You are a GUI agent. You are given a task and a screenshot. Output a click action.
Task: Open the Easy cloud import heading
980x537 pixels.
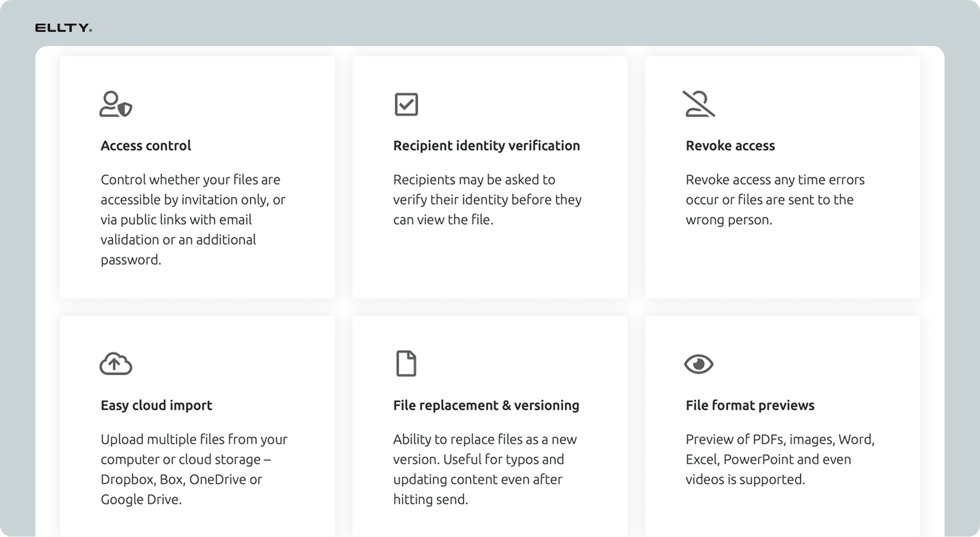pyautogui.click(x=156, y=405)
